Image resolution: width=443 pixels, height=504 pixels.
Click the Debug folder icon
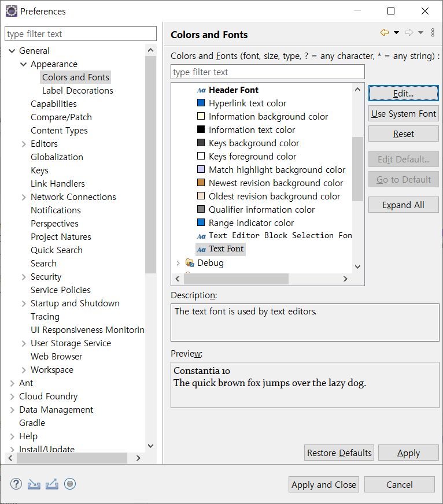click(x=190, y=263)
